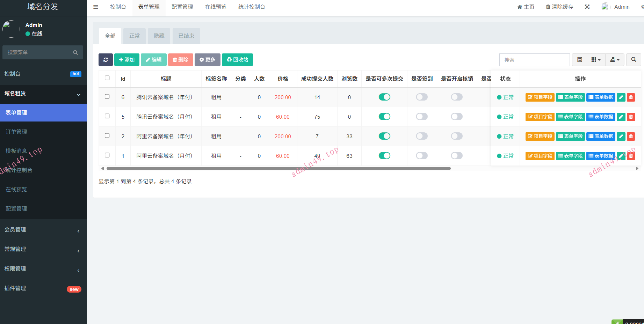Click the green 添加 button
The image size is (644, 324).
[127, 60]
